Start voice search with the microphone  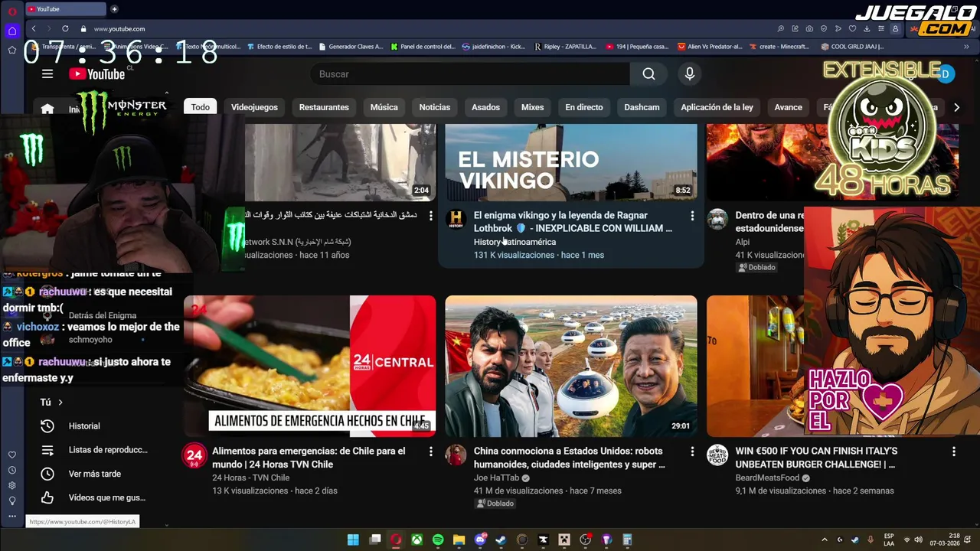(690, 73)
